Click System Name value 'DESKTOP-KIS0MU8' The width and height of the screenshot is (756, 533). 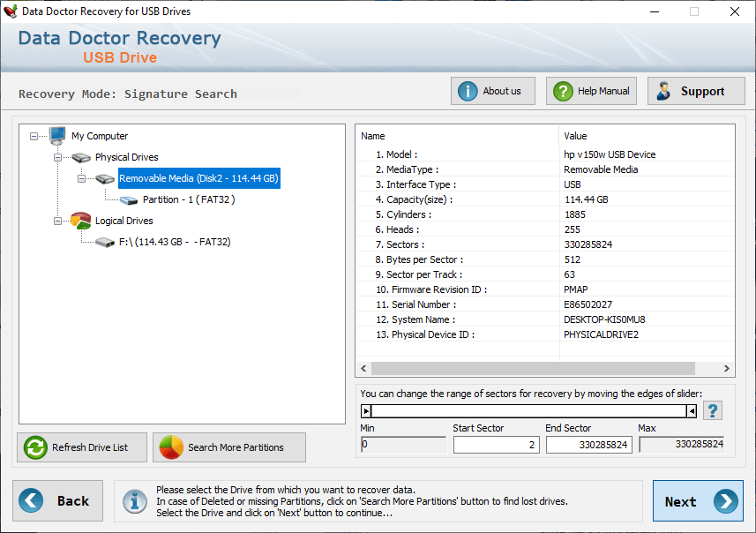click(x=604, y=319)
